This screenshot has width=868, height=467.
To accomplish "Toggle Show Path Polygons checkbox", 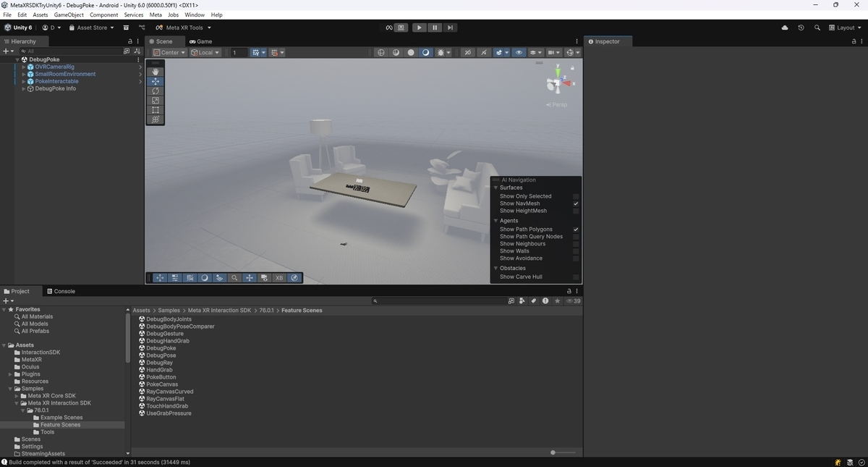I will click(576, 230).
